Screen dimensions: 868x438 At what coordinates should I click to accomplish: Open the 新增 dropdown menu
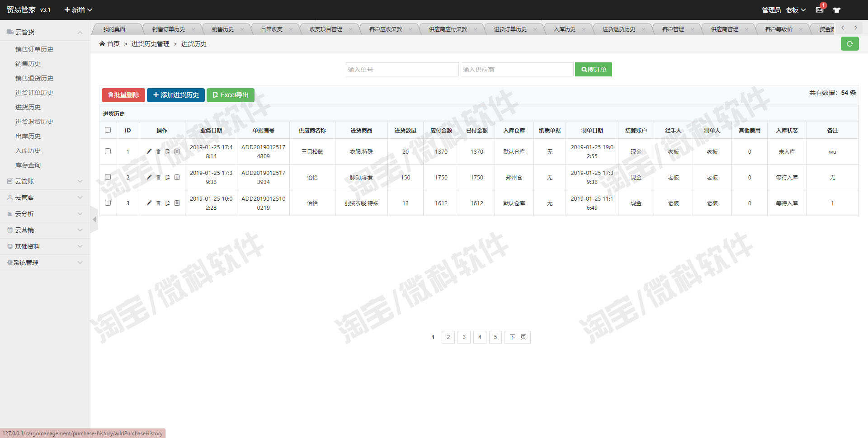click(78, 9)
